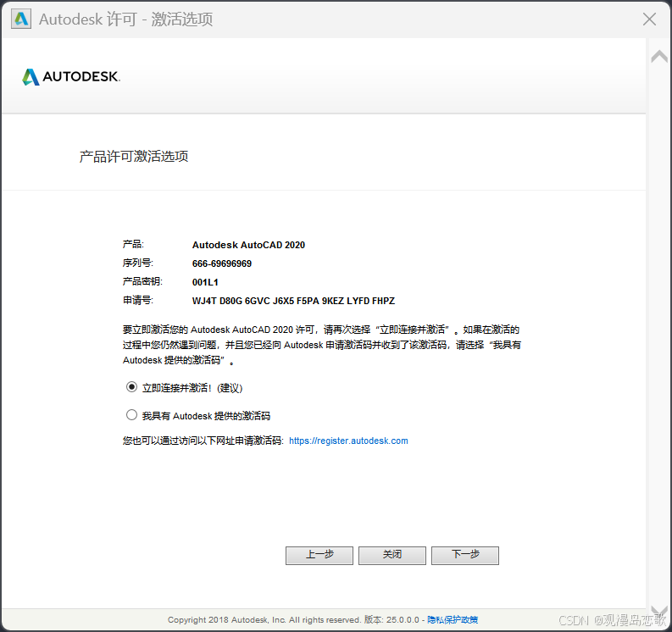Click the heading 产品许可激活选项
Screen dimensions: 672x632
[134, 157]
